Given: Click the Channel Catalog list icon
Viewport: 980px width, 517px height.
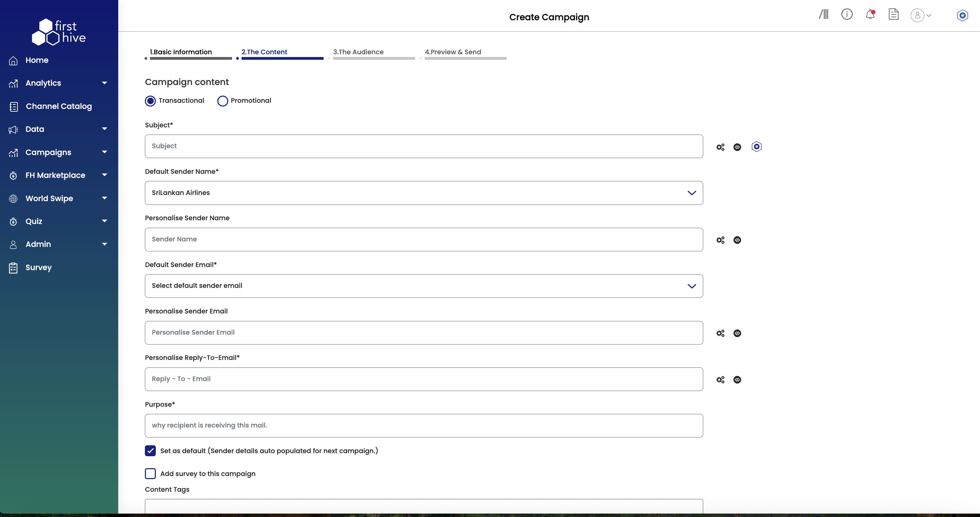Looking at the screenshot, I should (13, 107).
